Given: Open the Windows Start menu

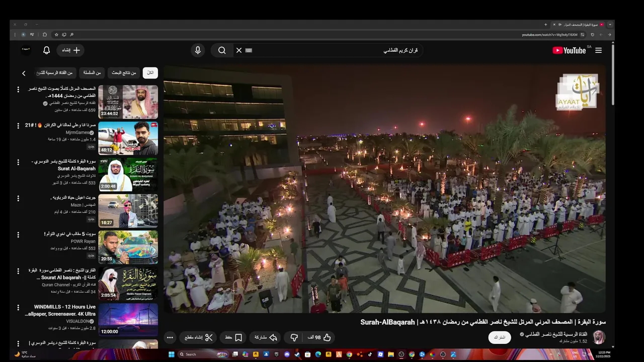Looking at the screenshot, I should coord(172,354).
